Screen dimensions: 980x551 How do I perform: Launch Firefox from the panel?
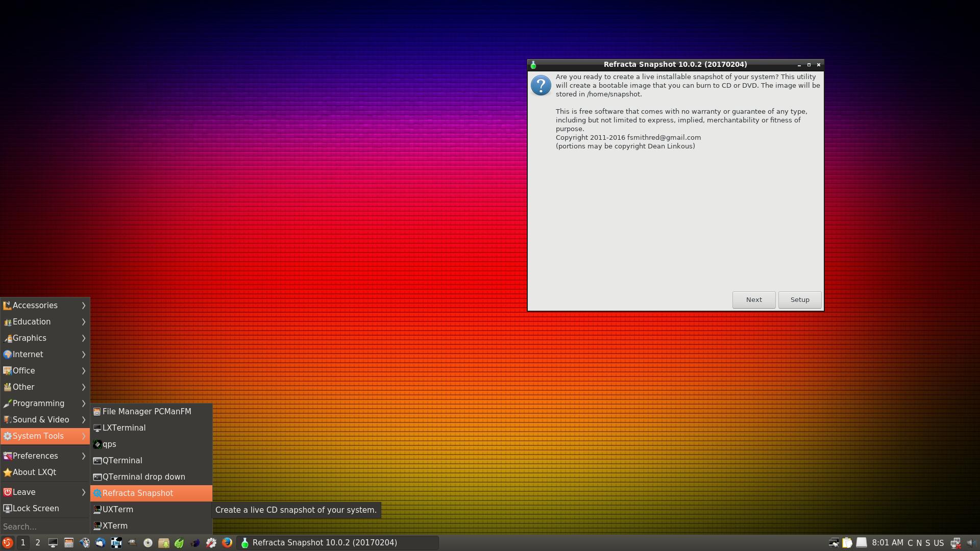[227, 543]
